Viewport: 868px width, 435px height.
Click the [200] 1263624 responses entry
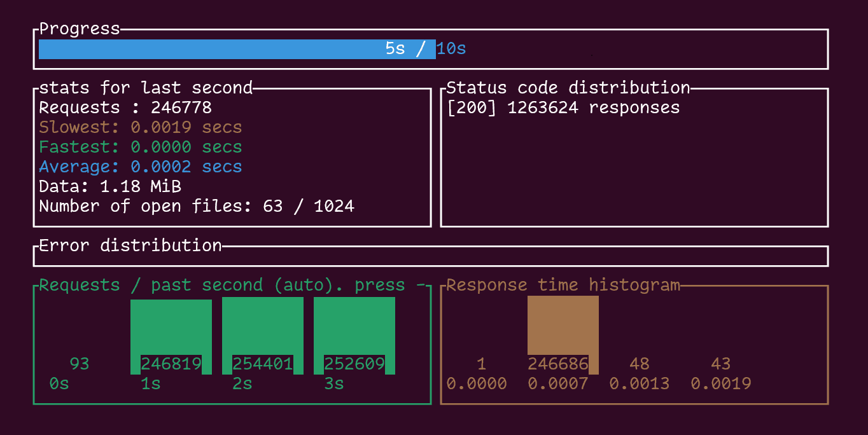[x=563, y=107]
